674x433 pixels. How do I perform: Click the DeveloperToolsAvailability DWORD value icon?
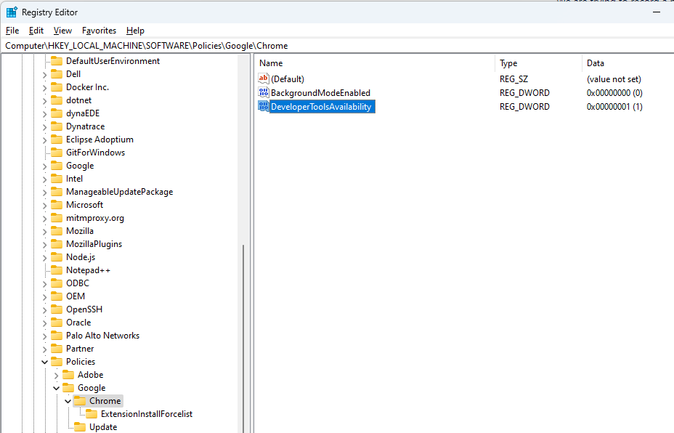pos(263,106)
